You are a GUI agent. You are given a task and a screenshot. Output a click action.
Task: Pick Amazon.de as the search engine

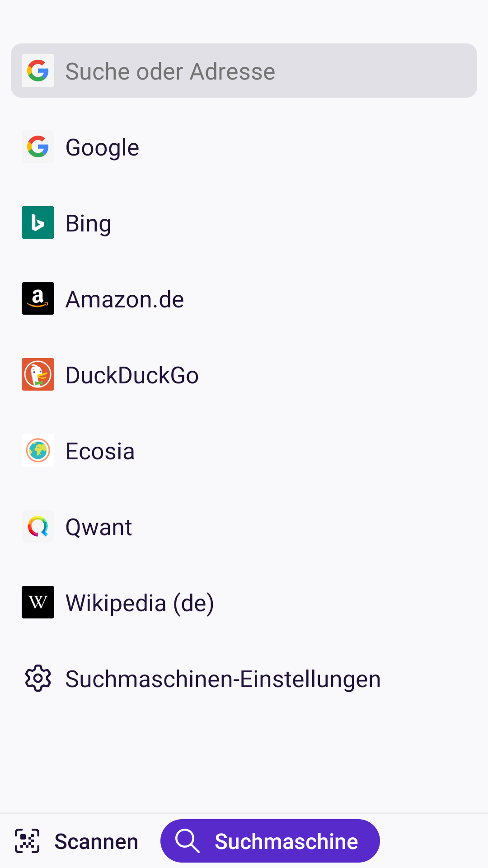[x=125, y=299]
